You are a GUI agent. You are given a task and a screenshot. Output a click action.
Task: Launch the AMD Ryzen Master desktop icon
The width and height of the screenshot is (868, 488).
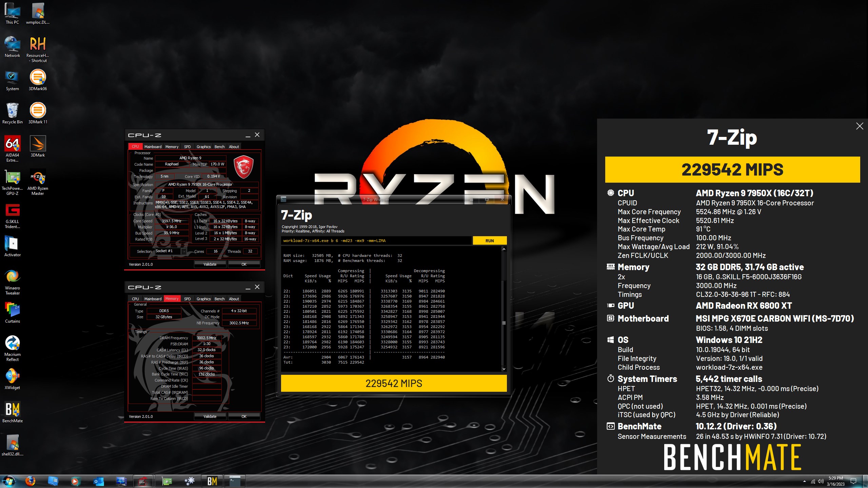[x=38, y=182]
